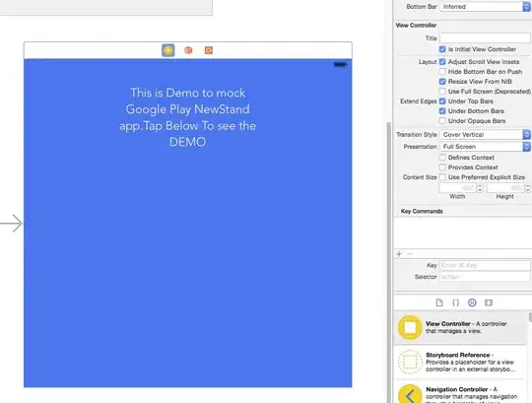
Task: Enable the Defines Context checkbox
Action: pyautogui.click(x=442, y=158)
